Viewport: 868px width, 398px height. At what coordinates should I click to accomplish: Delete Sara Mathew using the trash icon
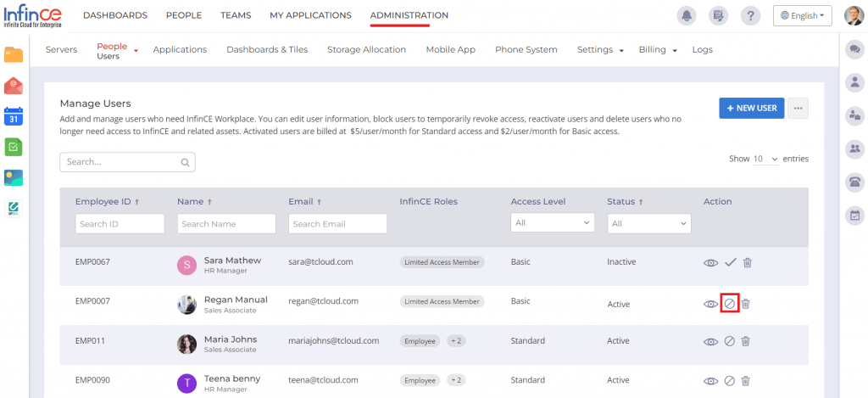pos(747,263)
